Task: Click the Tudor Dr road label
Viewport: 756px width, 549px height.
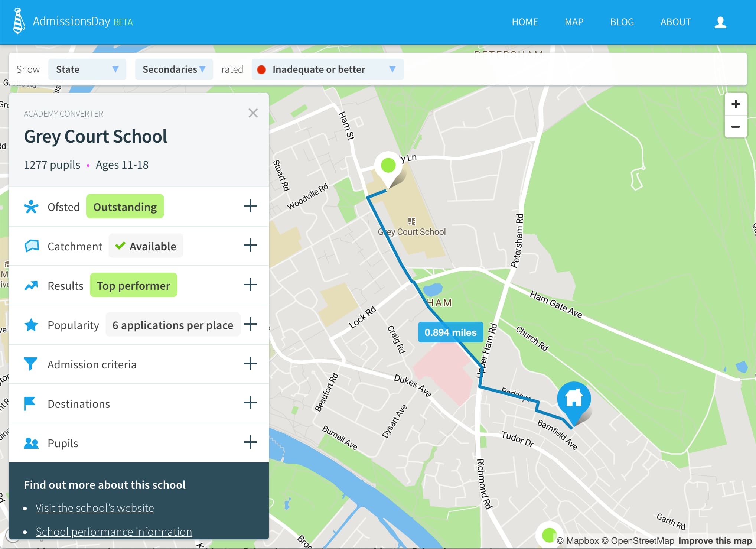Action: pos(517,439)
